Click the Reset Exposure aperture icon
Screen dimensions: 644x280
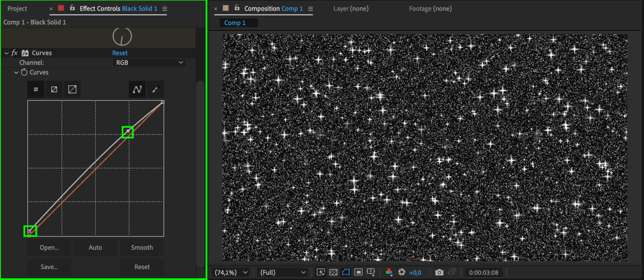coord(402,272)
